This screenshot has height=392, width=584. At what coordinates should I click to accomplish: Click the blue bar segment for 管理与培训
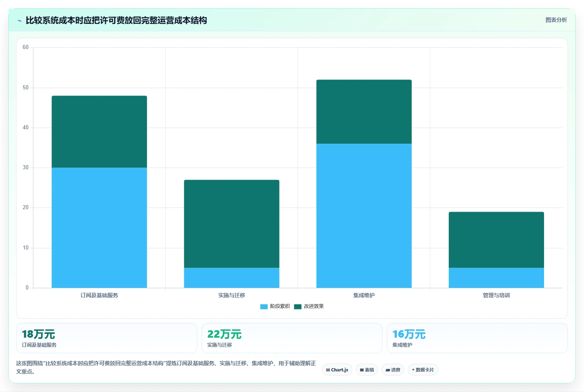point(496,278)
